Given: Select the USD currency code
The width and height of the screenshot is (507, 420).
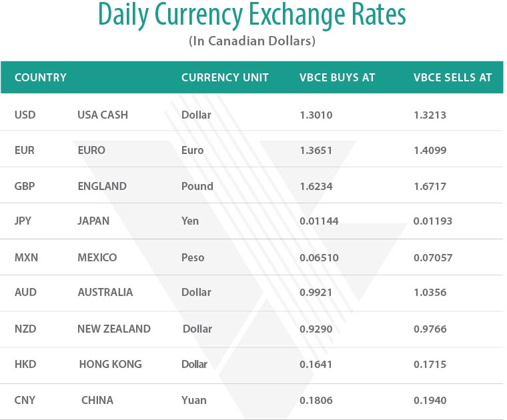Looking at the screenshot, I should tap(25, 115).
